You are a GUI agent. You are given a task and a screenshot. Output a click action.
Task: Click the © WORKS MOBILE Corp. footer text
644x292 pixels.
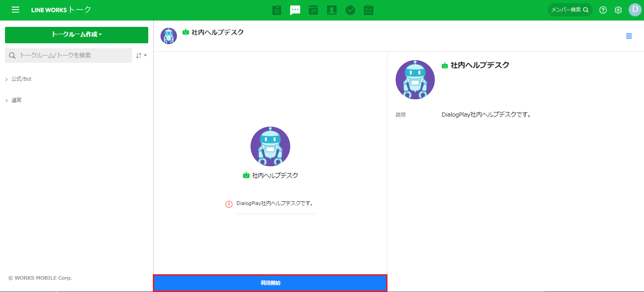click(40, 278)
